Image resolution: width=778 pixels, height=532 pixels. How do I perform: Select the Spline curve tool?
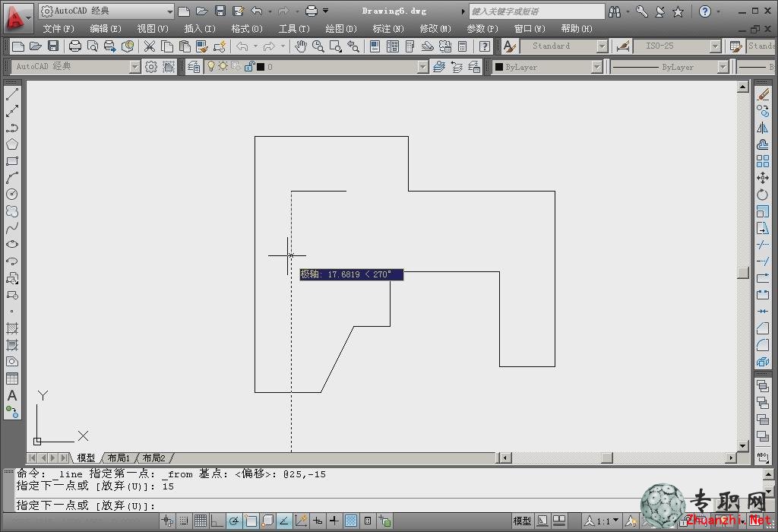12,228
